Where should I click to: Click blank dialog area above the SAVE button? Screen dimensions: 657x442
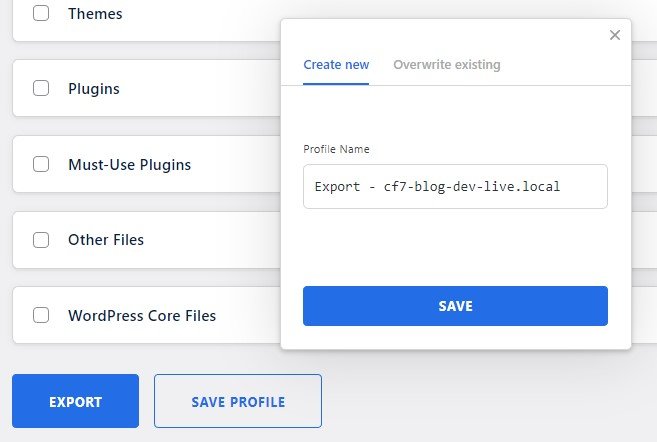pos(455,248)
